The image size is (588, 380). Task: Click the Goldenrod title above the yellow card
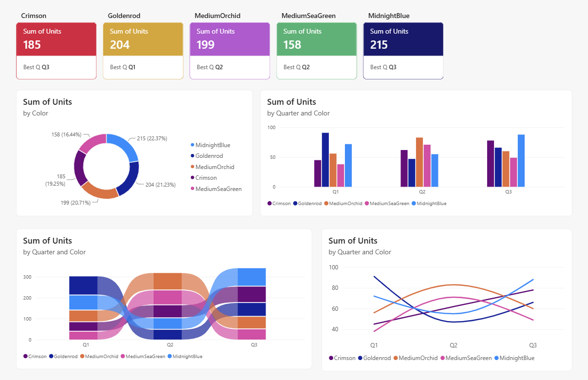pyautogui.click(x=124, y=16)
